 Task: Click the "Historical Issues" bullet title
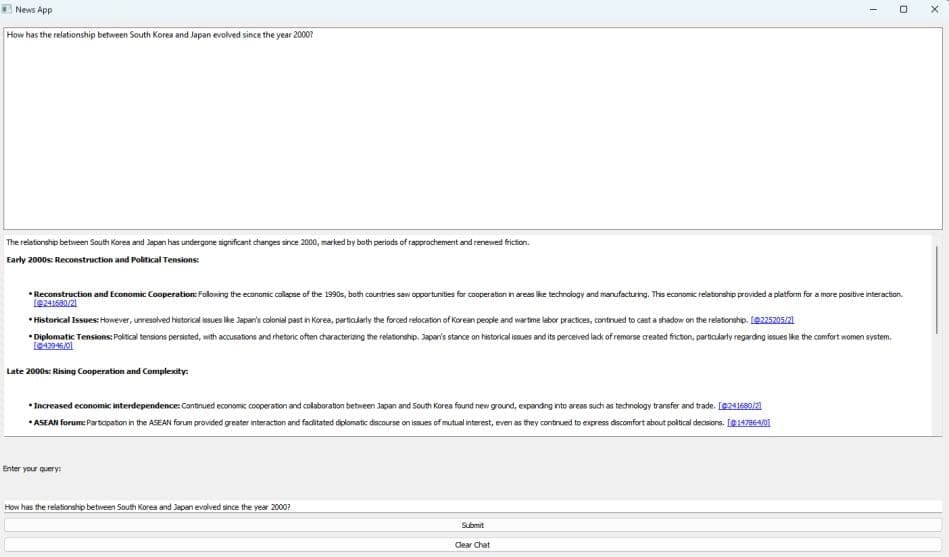[66, 320]
